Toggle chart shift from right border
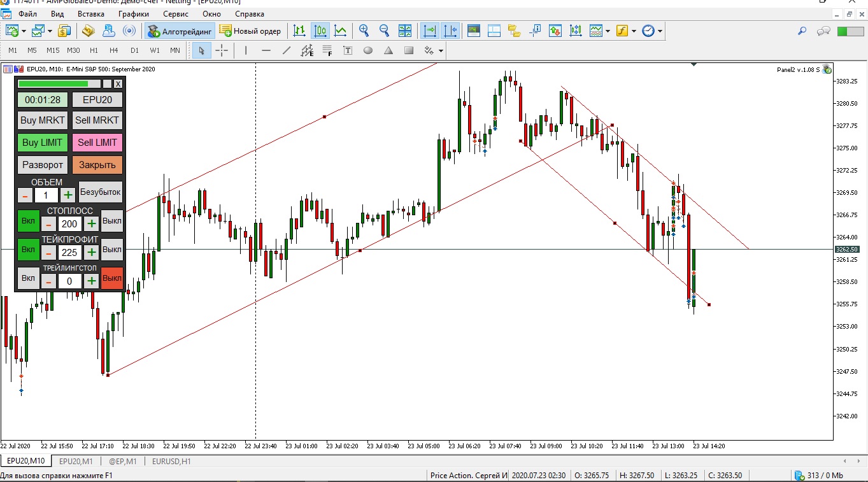This screenshot has height=482, width=868. coord(451,30)
